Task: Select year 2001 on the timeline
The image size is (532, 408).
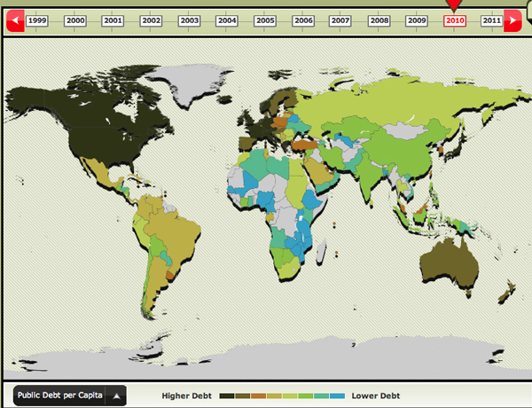Action: [113, 20]
